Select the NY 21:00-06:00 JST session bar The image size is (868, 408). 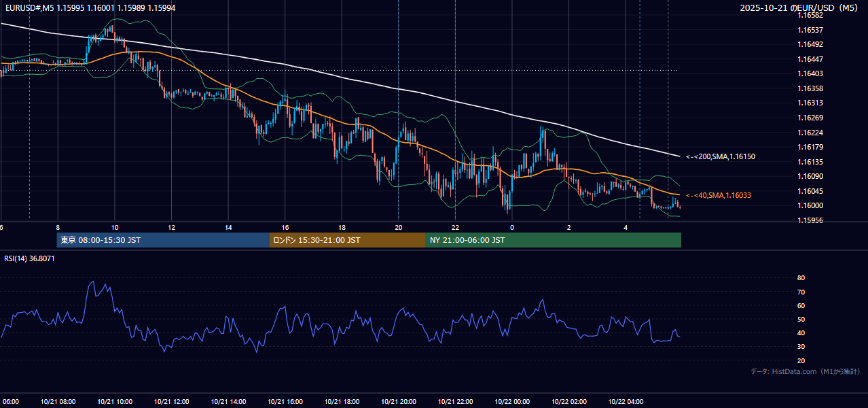[x=554, y=240]
